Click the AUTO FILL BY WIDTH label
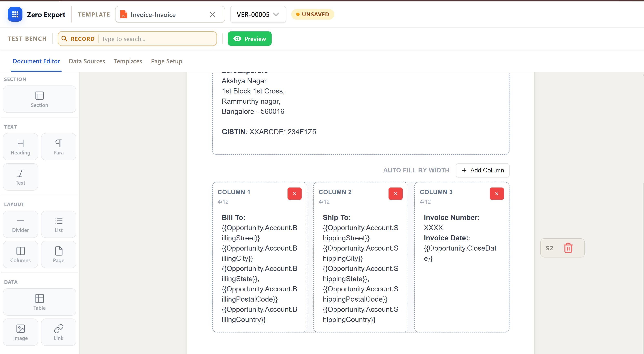The image size is (644, 354). coord(416,170)
